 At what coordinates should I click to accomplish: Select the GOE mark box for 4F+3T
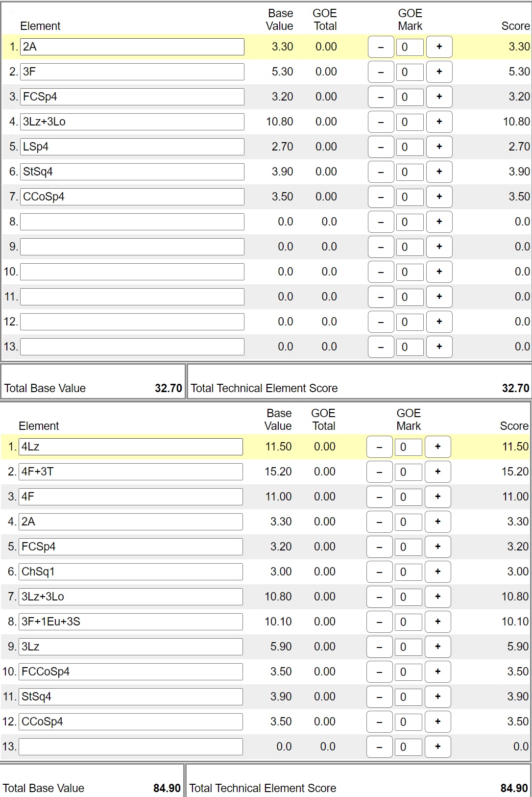[408, 472]
